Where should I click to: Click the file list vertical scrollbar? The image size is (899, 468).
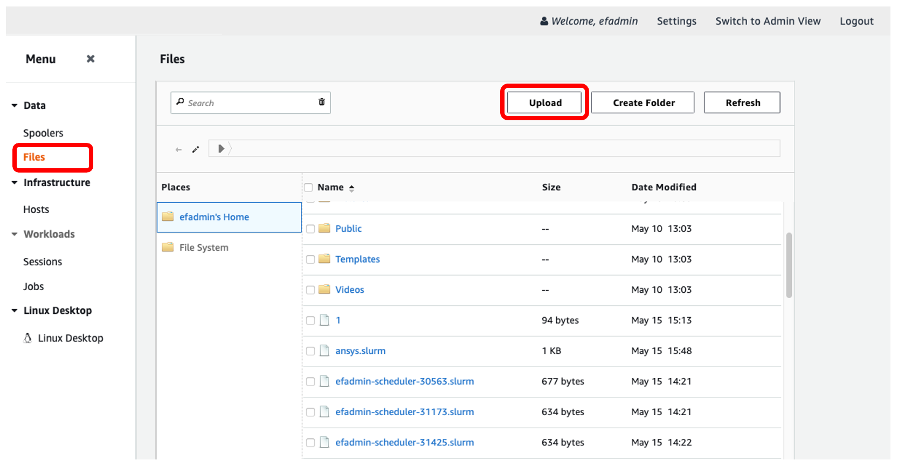tap(789, 264)
